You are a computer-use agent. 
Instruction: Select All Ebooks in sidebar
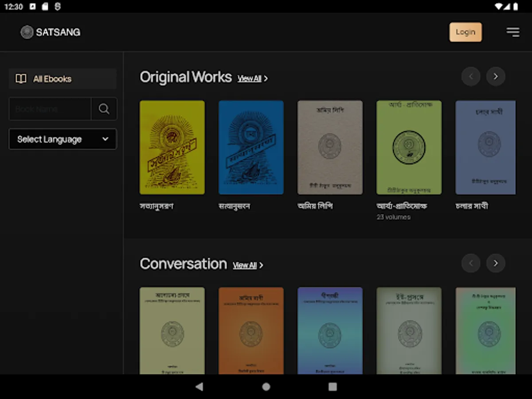tap(63, 79)
